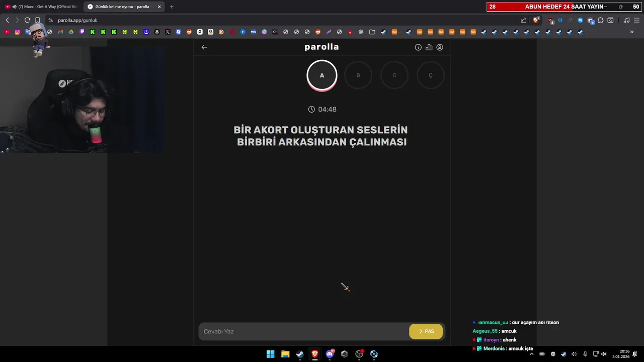
Task: Open the Google Drive bookmark
Action: click(71, 32)
